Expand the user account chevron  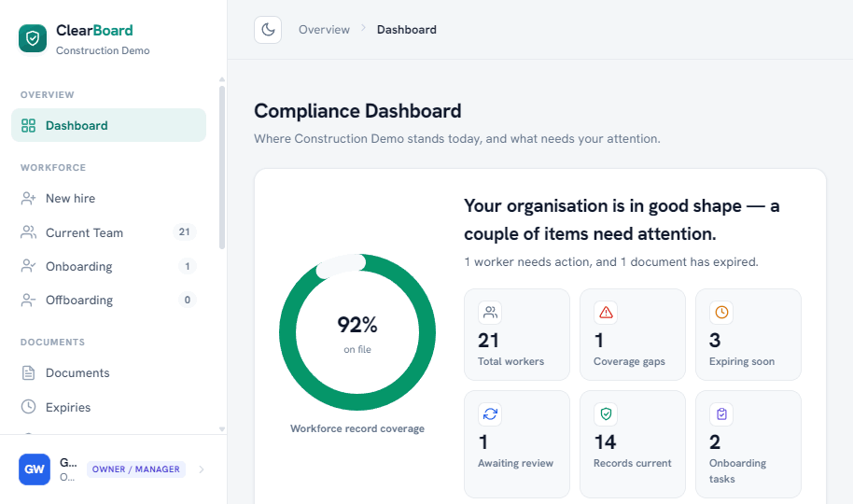tap(202, 469)
